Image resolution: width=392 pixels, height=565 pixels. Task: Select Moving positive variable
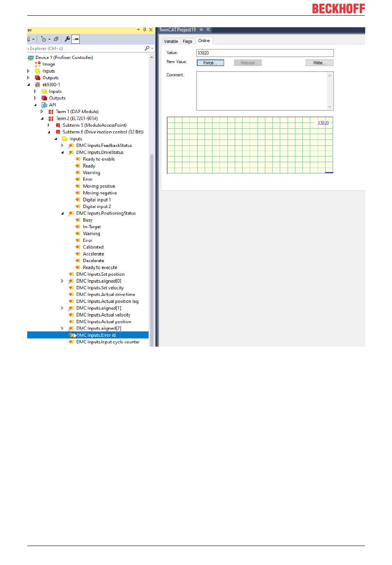coord(99,186)
